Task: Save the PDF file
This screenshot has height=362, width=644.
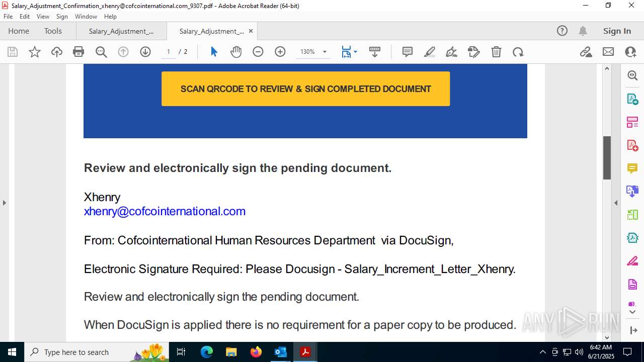Action: coord(13,52)
